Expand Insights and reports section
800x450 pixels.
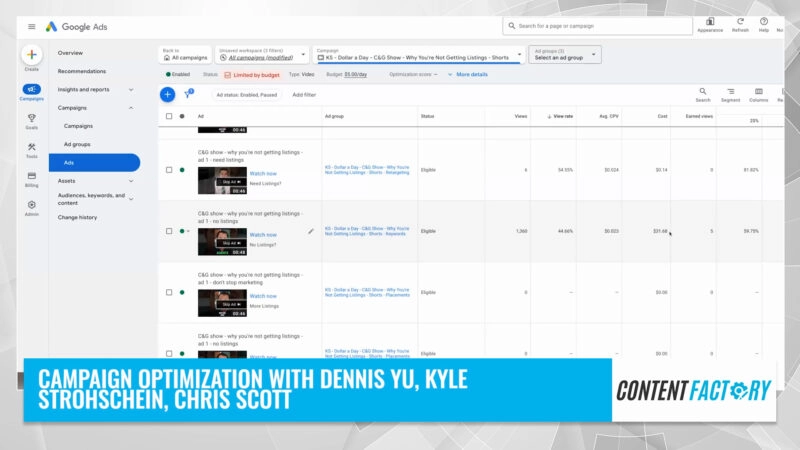pos(131,90)
